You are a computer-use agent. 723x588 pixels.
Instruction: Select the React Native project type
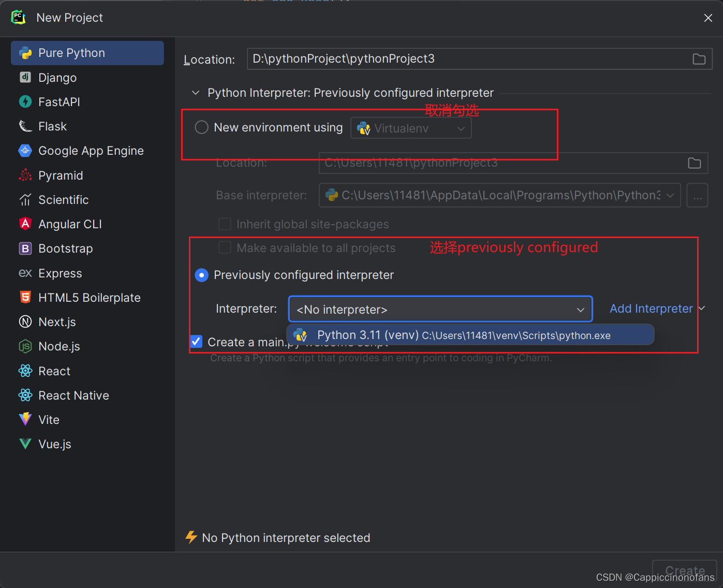[x=73, y=395]
